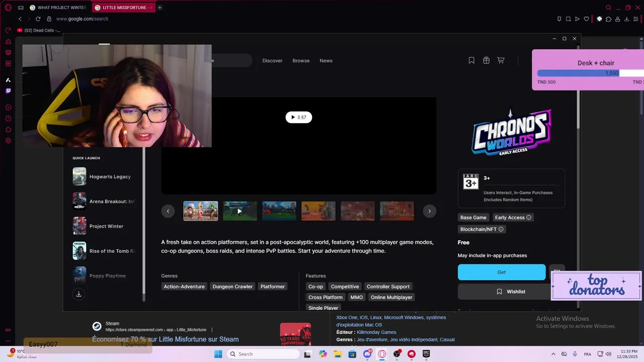Open Killmonday Games publisher link
644x362 pixels.
(x=376, y=332)
